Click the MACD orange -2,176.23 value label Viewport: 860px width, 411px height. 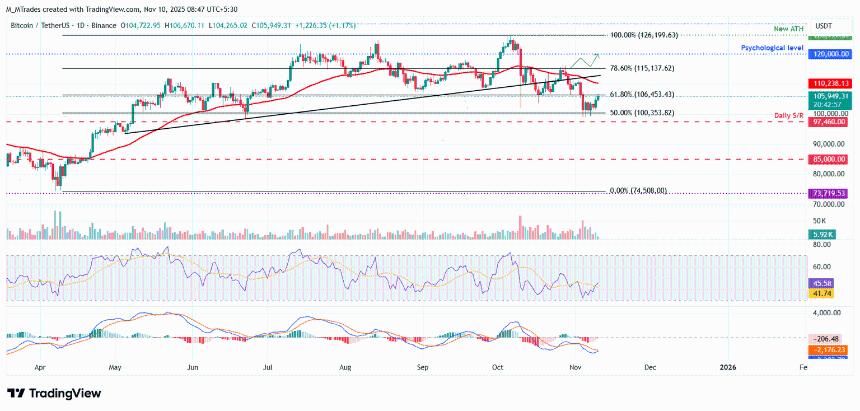[830, 349]
